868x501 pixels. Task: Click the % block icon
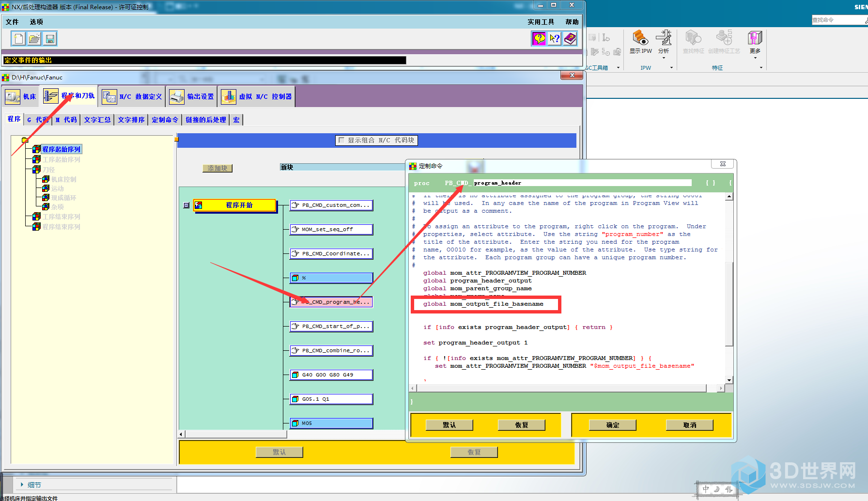click(x=295, y=278)
